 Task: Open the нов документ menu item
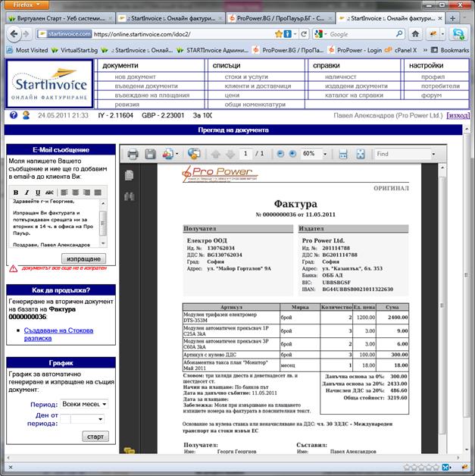(135, 77)
